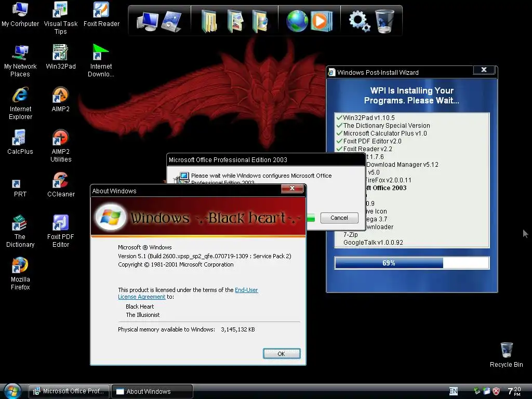Screen dimensions: 532x399
Task: Click the laptop icon in the top dock
Action: [171, 21]
